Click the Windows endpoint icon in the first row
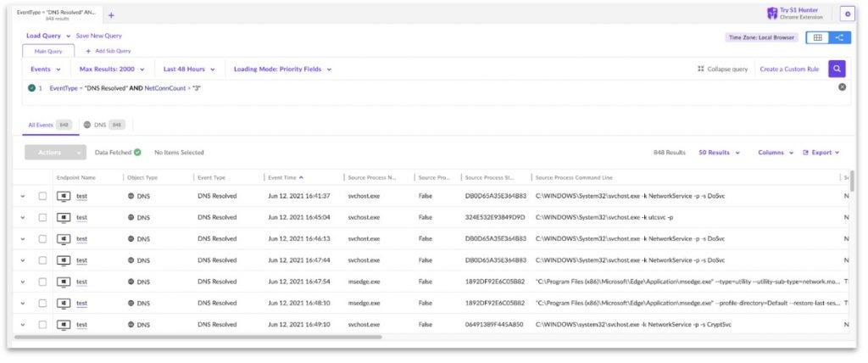 click(x=64, y=195)
